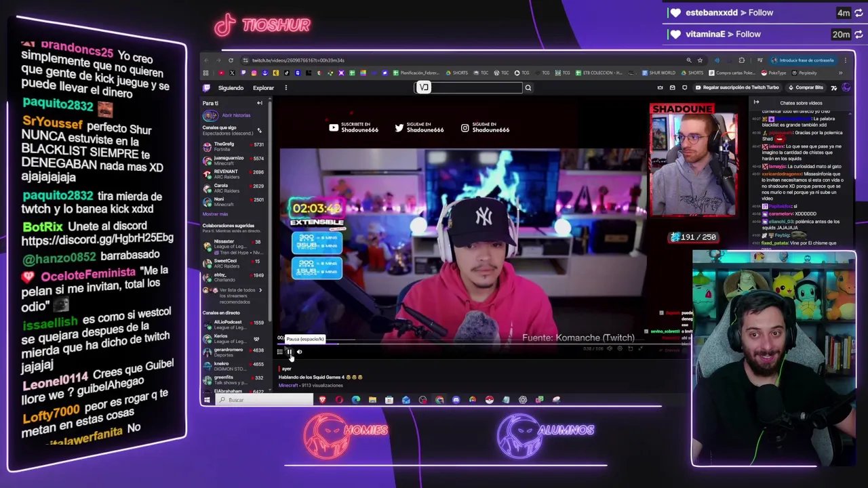This screenshot has height=488, width=868.
Task: Click the Twitch logo home icon
Action: [206, 87]
